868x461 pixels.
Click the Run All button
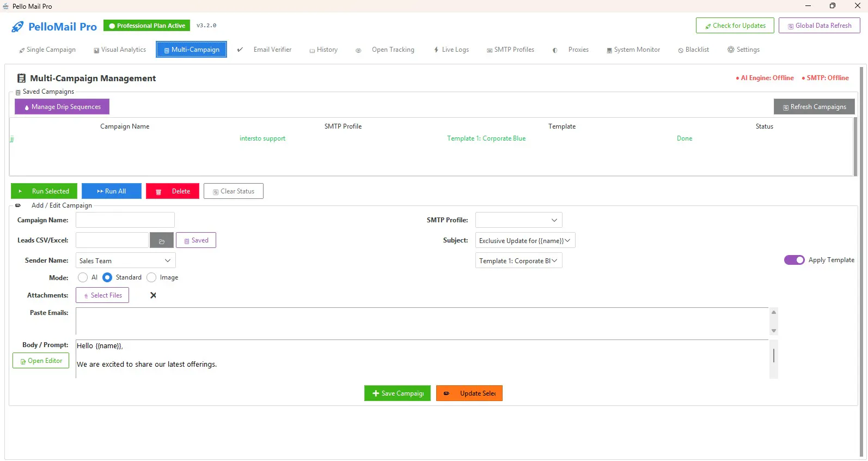(112, 191)
